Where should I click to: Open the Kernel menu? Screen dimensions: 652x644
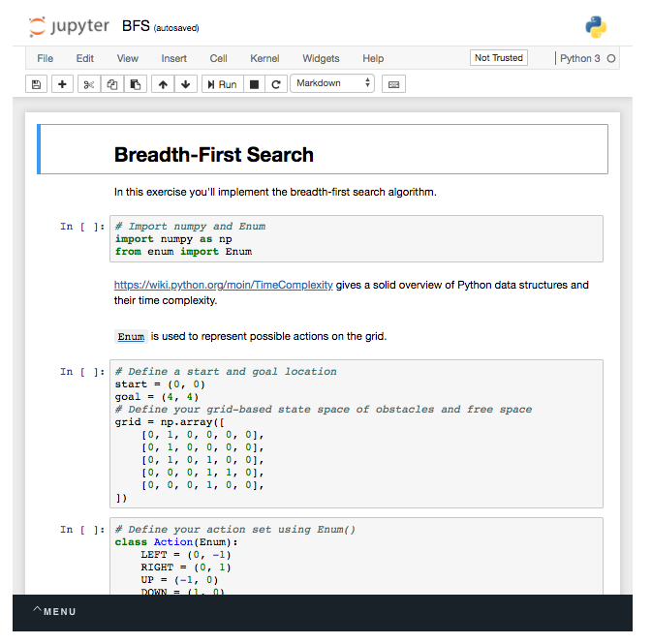(x=264, y=59)
